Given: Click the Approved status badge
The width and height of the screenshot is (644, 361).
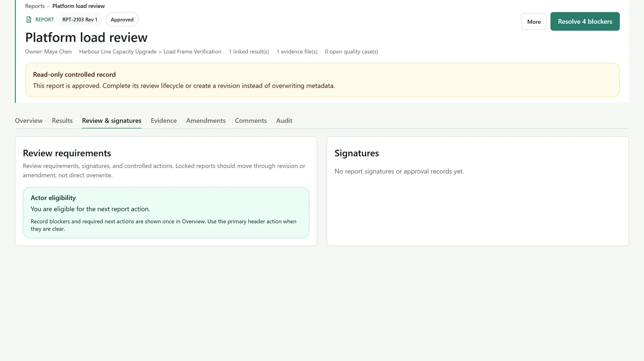Looking at the screenshot, I should click(122, 20).
